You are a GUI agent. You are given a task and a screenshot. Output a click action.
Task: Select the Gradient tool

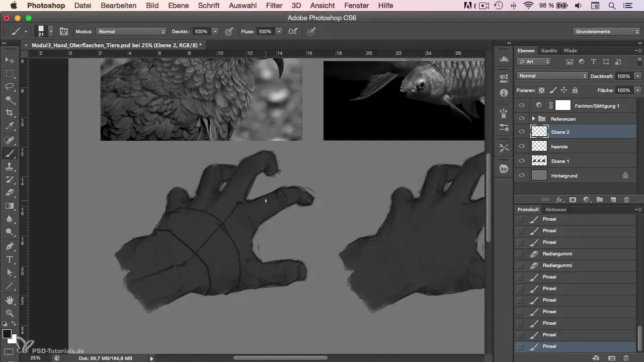pos(10,206)
